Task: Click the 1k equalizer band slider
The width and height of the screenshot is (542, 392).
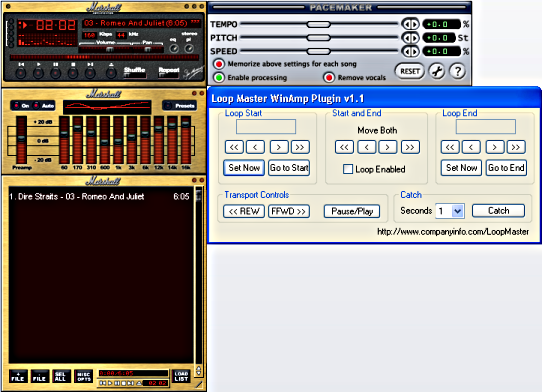Action: point(119,140)
